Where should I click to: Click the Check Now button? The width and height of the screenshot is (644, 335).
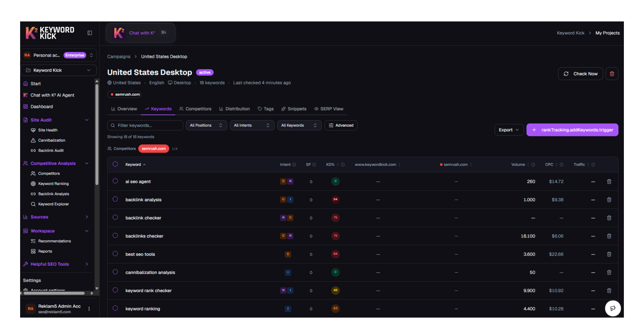pyautogui.click(x=580, y=74)
